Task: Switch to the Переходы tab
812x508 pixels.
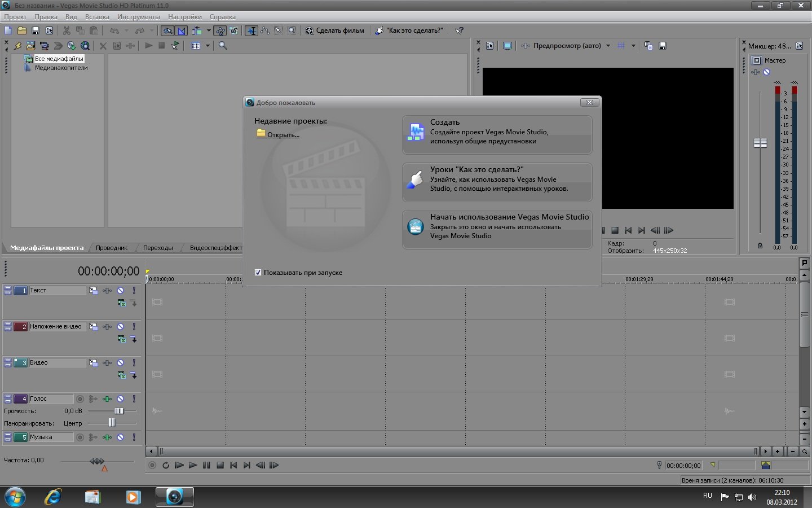Action: coord(158,248)
